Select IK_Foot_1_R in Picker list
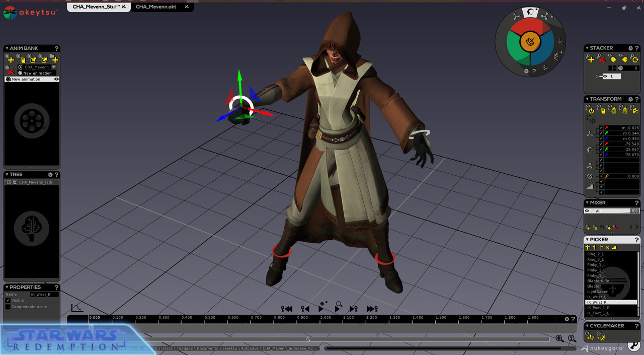This screenshot has width=644, height=355. (611, 308)
